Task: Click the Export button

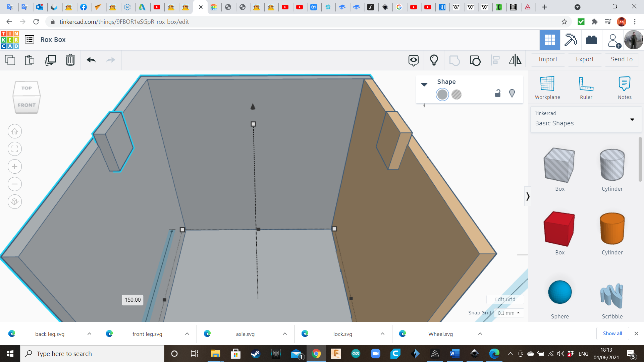Action: 585,59
